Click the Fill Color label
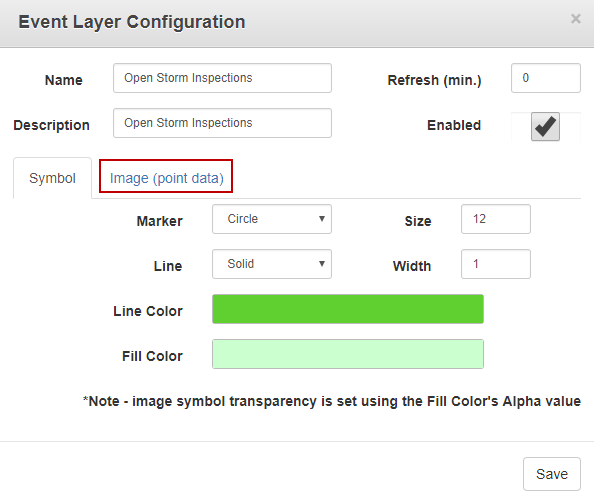The height and width of the screenshot is (504, 594). tap(152, 356)
